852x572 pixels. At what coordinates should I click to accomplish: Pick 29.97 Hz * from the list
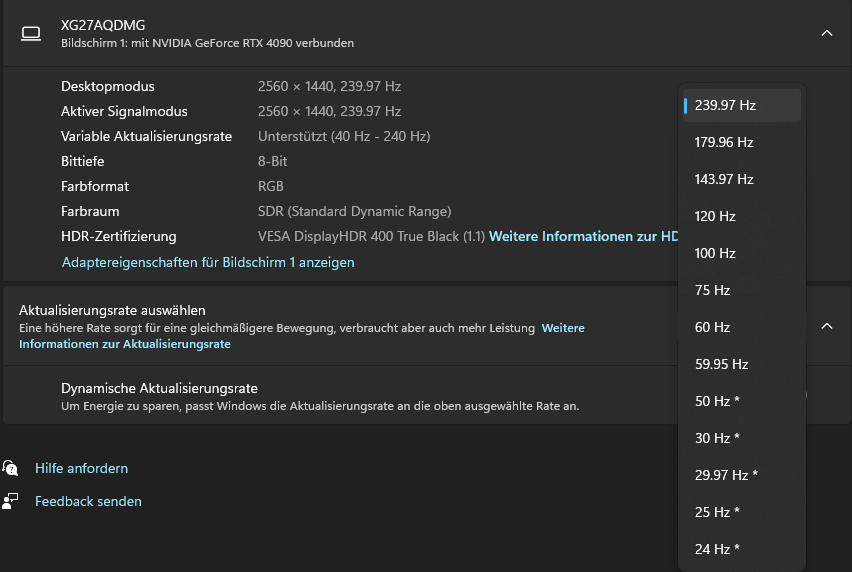[x=742, y=475]
